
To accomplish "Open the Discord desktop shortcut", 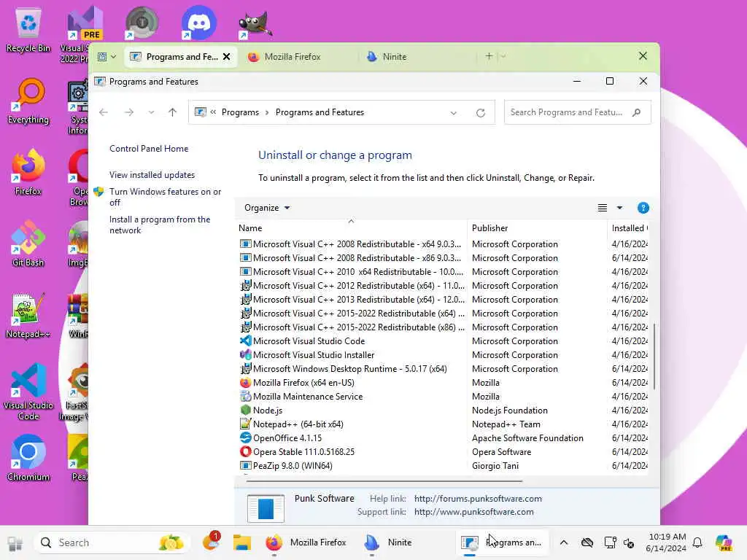I will (198, 23).
